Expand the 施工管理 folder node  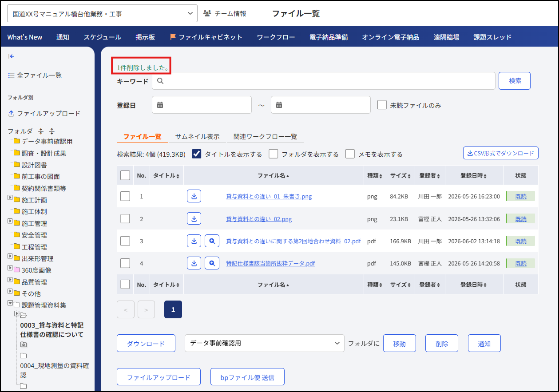pos(10,221)
